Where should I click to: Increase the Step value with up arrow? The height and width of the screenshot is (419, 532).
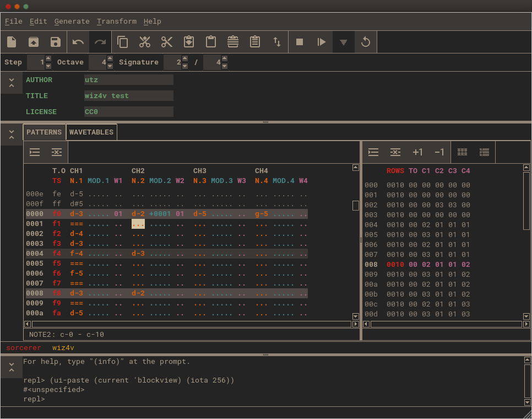tap(48, 58)
